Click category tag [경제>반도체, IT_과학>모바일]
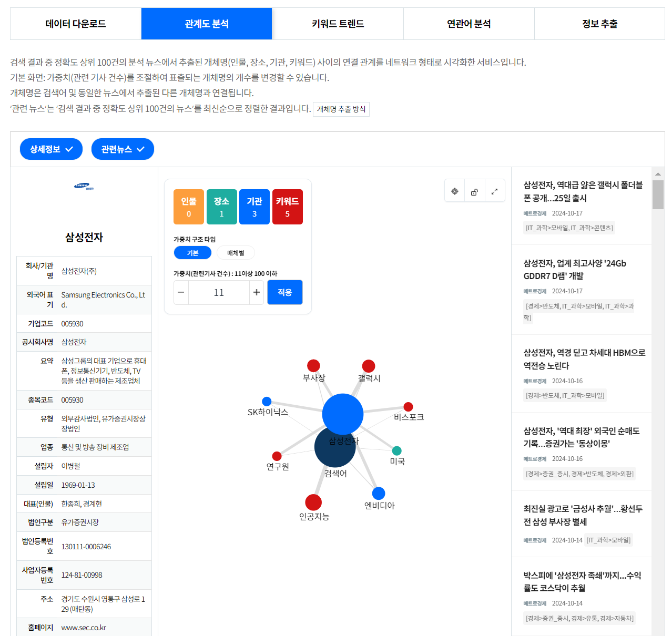 [565, 395]
